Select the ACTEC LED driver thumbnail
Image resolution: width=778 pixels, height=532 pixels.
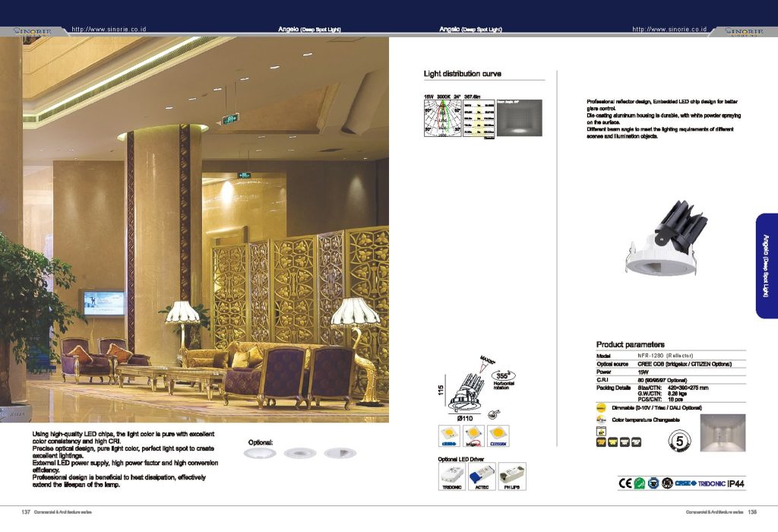(x=482, y=474)
